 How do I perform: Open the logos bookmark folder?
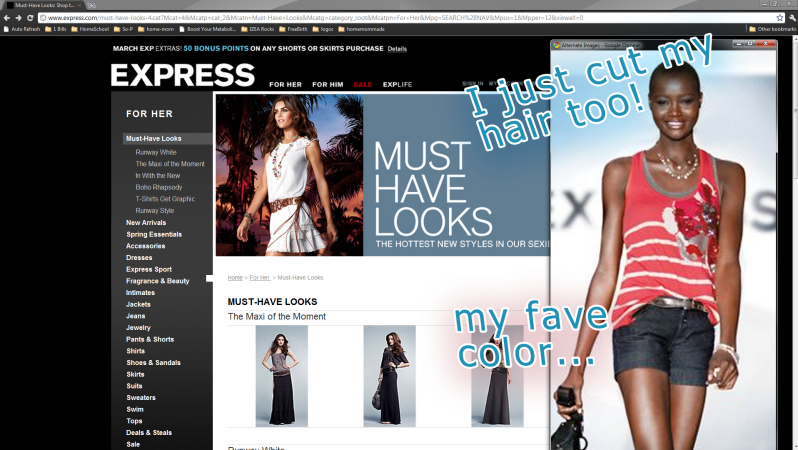(x=323, y=29)
